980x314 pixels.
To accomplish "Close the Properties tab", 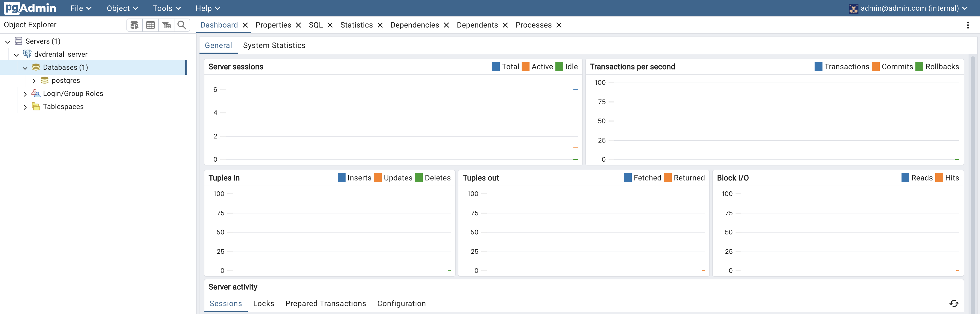I will [299, 25].
